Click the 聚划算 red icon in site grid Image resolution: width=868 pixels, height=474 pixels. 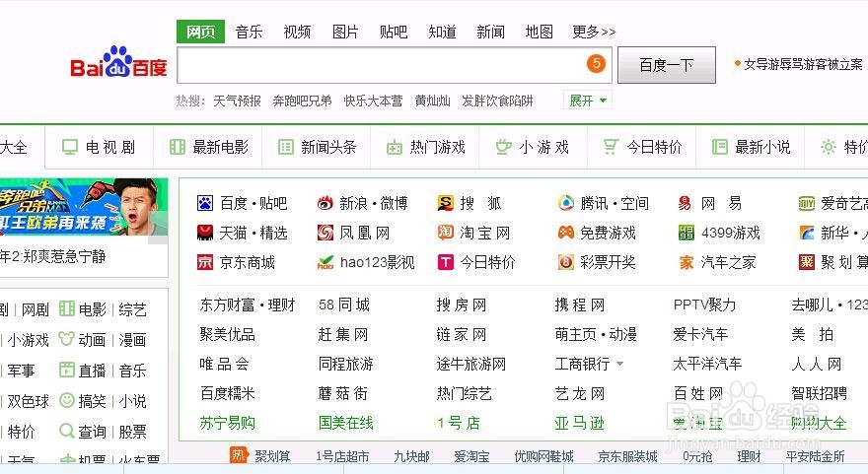coord(807,262)
